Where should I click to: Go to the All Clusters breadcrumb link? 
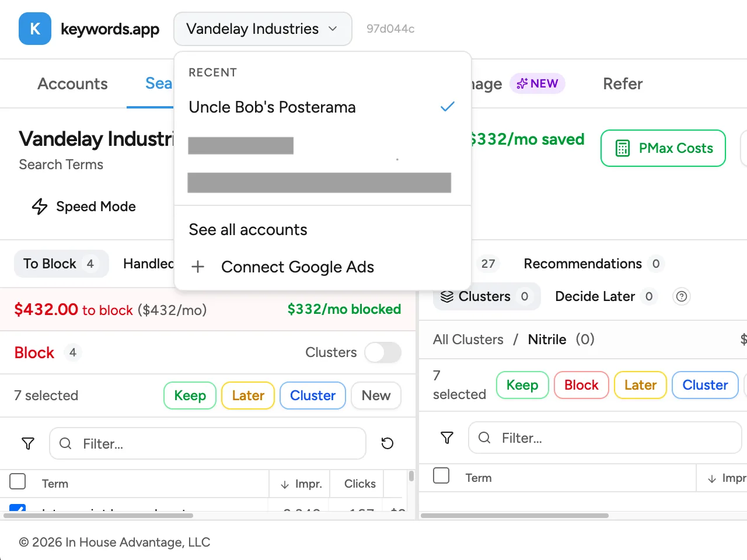pyautogui.click(x=468, y=339)
